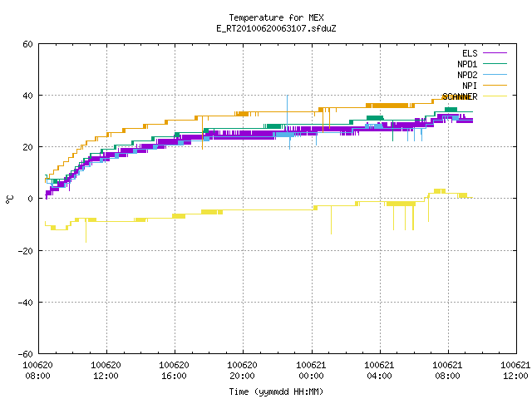The image size is (532, 399).
Task: Click the x-axis label 100621 00:00
Action: [311, 371]
